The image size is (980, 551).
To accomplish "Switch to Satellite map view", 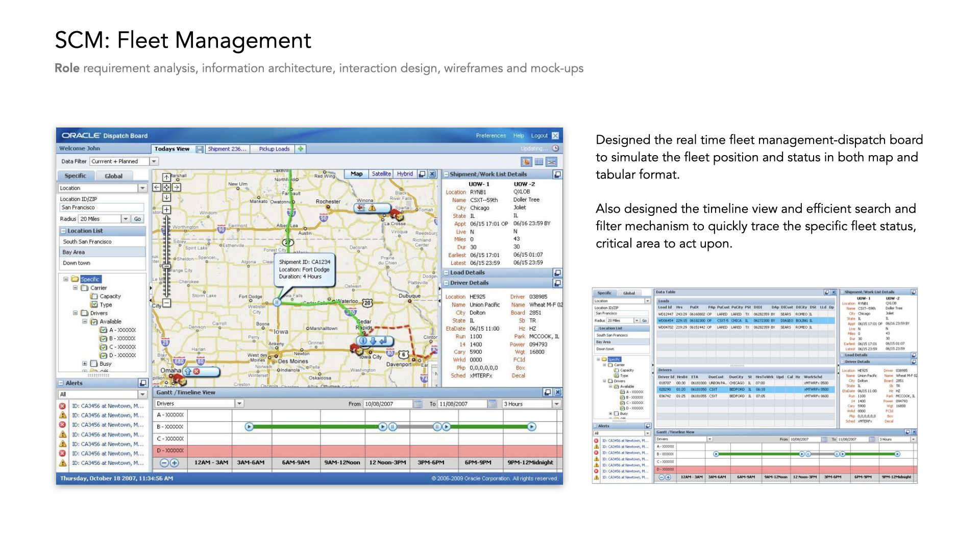I will pyautogui.click(x=381, y=174).
